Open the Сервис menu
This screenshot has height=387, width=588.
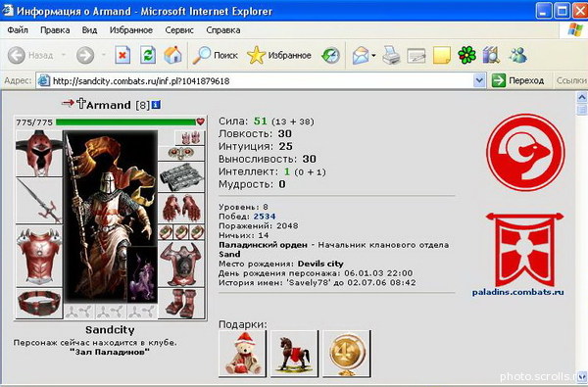pyautogui.click(x=179, y=30)
